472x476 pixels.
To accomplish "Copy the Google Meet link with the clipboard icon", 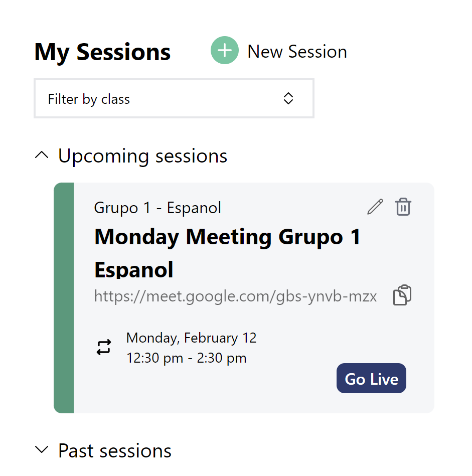I will tap(402, 295).
